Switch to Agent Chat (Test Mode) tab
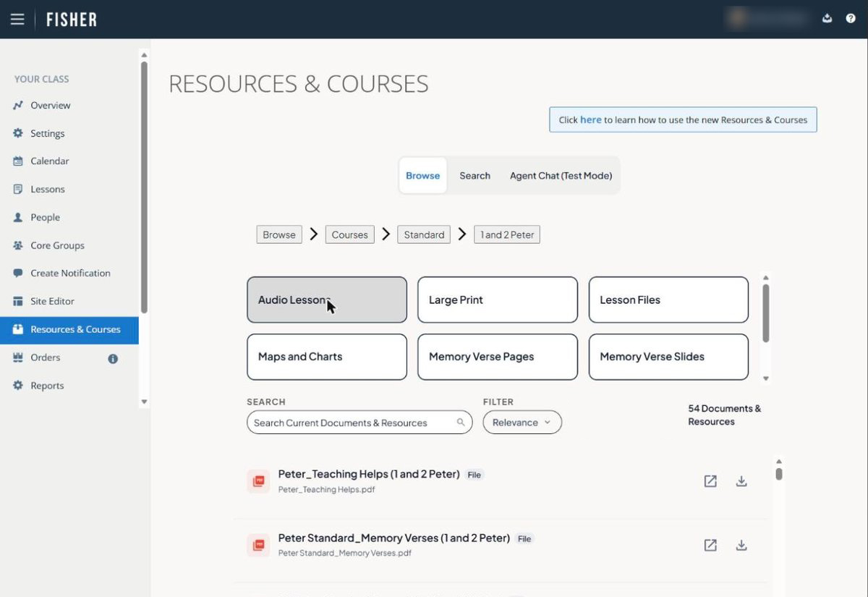 [x=561, y=176]
